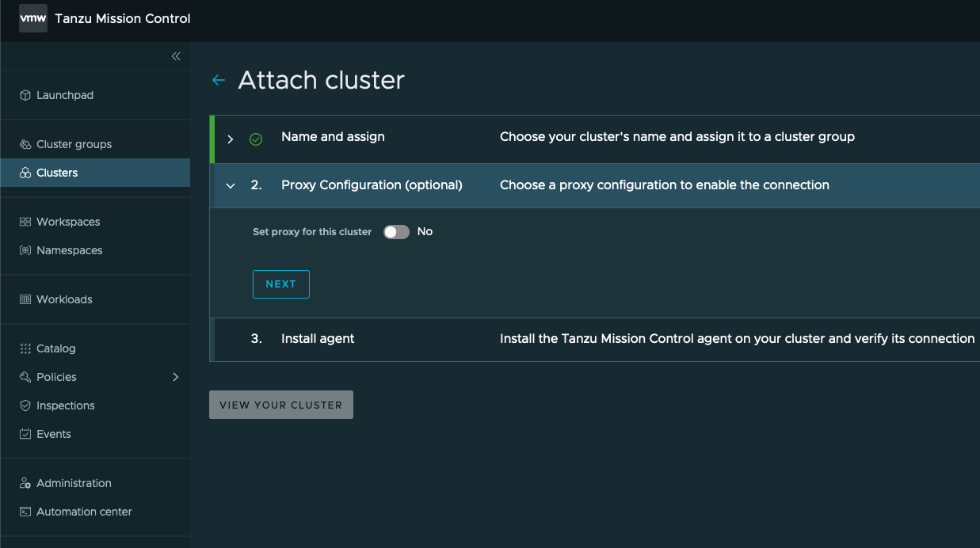The image size is (980, 548).
Task: Click the NEXT button
Action: point(280,284)
